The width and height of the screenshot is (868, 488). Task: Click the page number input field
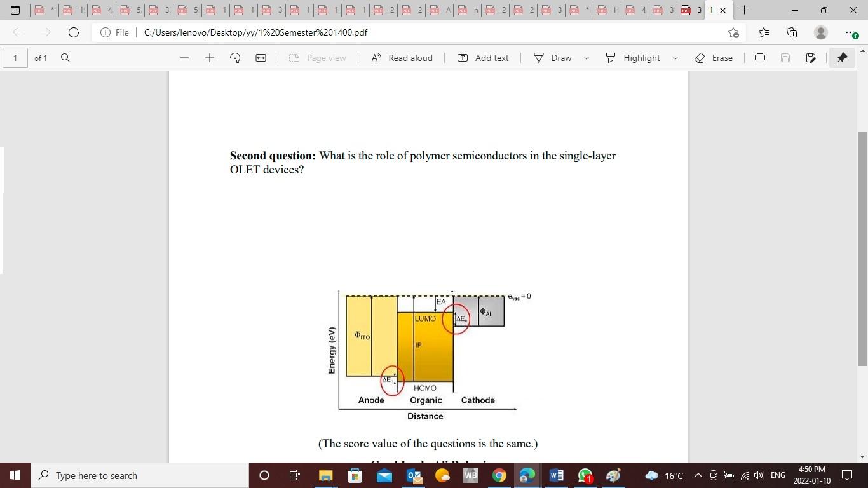15,58
